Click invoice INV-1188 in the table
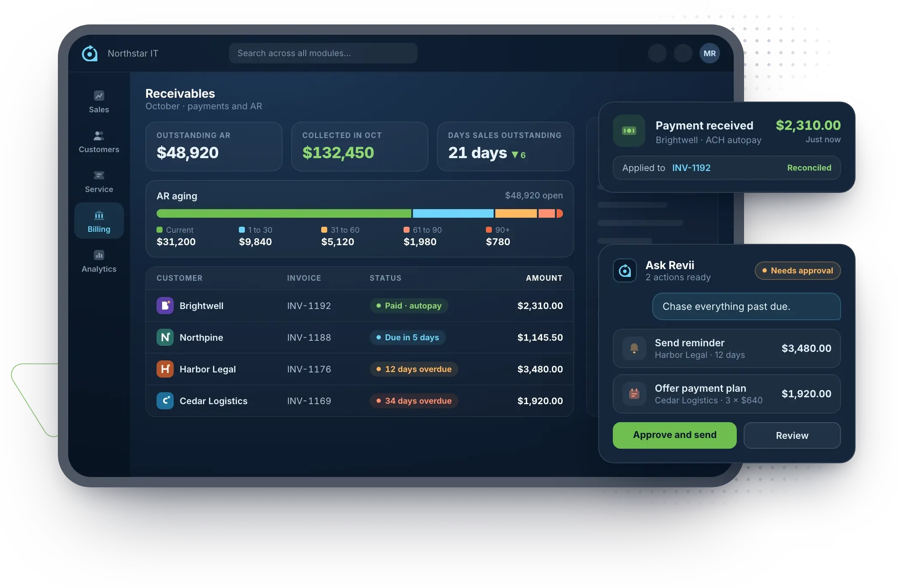Image resolution: width=898 pixels, height=588 pixels. click(309, 337)
